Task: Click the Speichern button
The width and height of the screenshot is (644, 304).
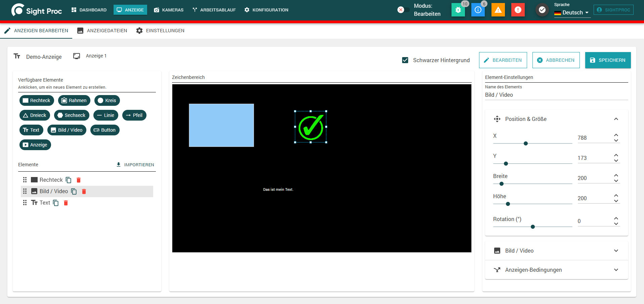Action: (x=608, y=60)
